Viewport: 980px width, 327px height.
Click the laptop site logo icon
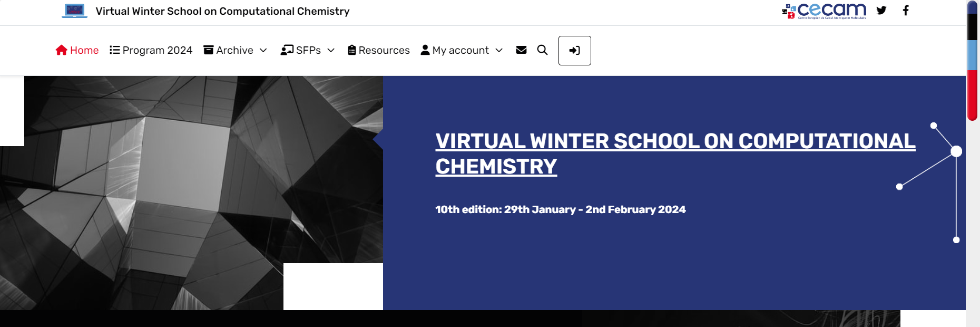pyautogui.click(x=74, y=11)
